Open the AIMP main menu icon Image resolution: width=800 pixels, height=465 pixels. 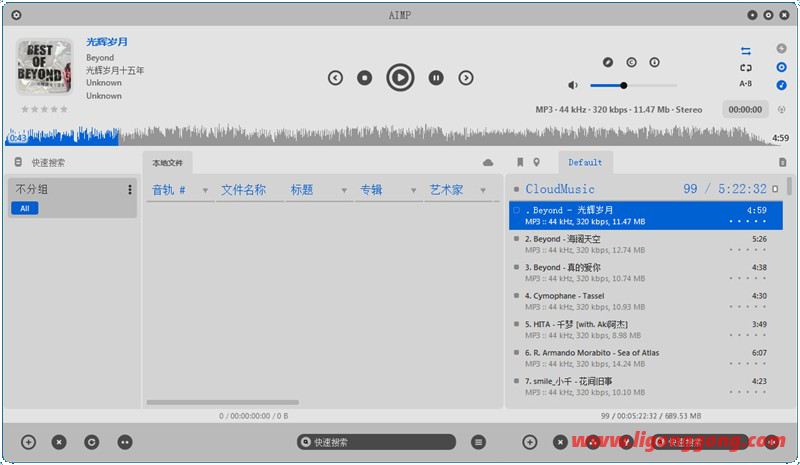click(x=16, y=15)
